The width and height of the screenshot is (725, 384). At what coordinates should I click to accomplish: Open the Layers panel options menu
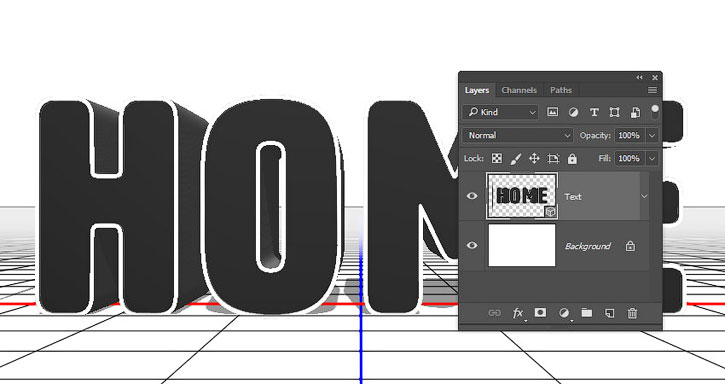[652, 90]
